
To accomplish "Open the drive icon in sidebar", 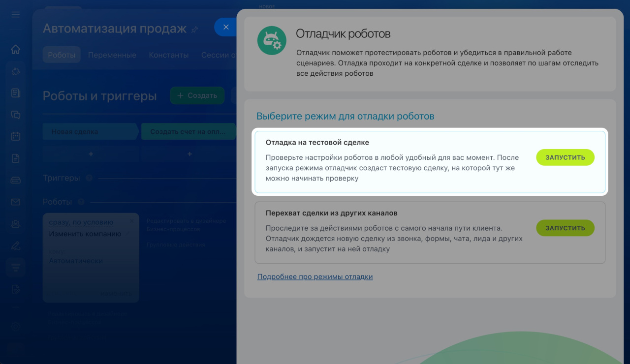I will 16,180.
